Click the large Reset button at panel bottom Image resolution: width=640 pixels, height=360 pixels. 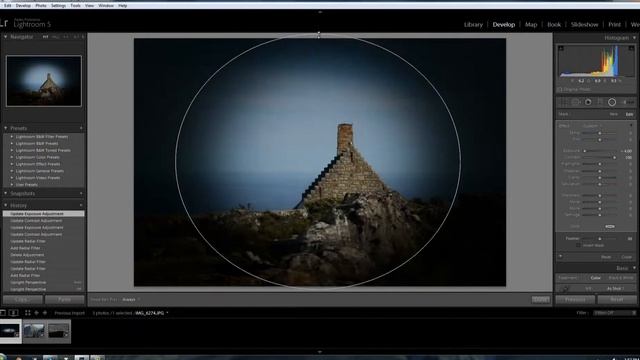(617, 300)
